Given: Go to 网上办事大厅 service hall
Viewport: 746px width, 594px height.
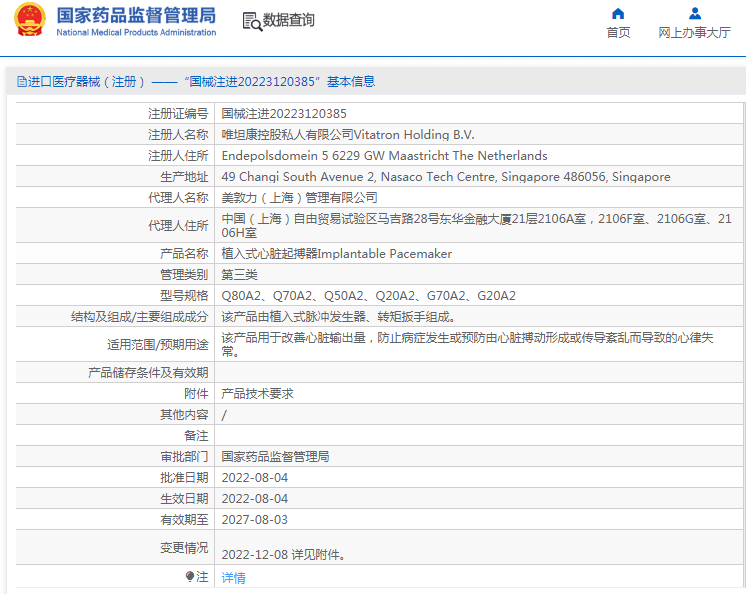Looking at the screenshot, I should 694,33.
